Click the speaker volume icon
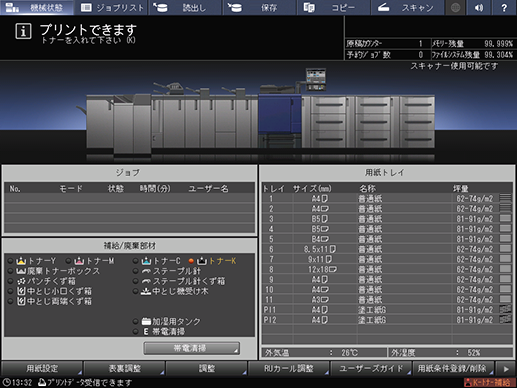517x388 pixels. (x=479, y=7)
